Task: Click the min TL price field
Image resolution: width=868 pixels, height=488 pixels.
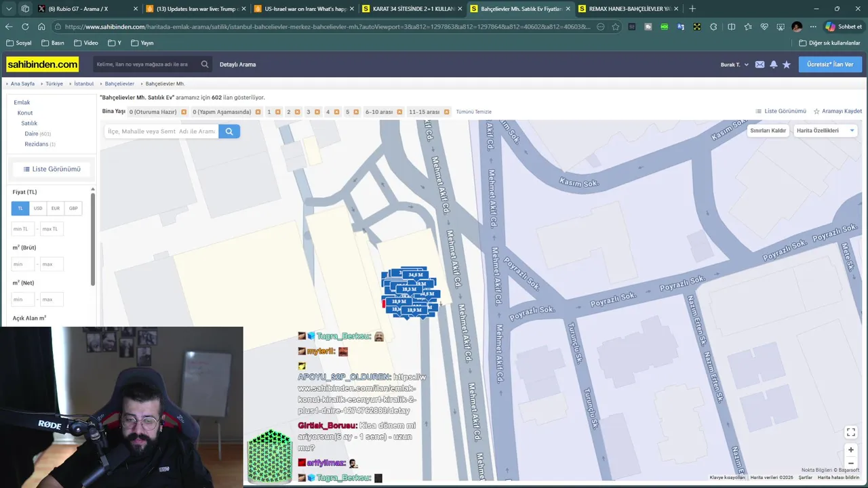Action: pos(23,229)
